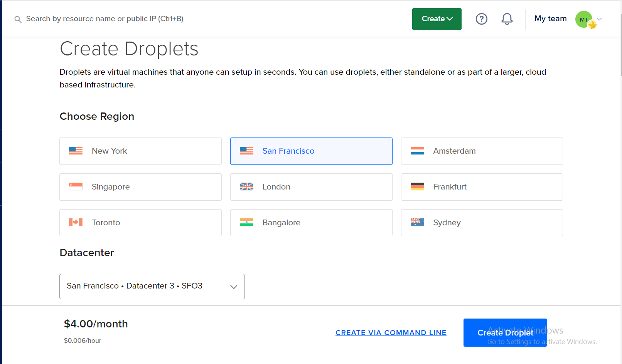Click the Indian flag icon for Bangalore
Screen dimensions: 622x364
pyautogui.click(x=246, y=222)
